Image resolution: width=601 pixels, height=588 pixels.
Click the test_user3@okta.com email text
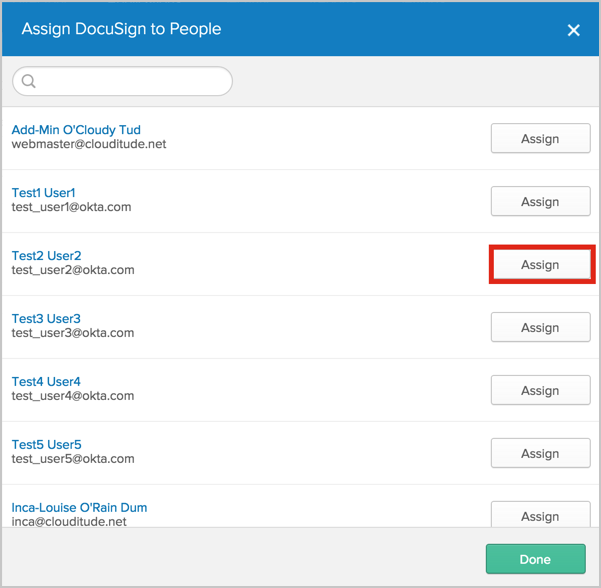tap(73, 333)
